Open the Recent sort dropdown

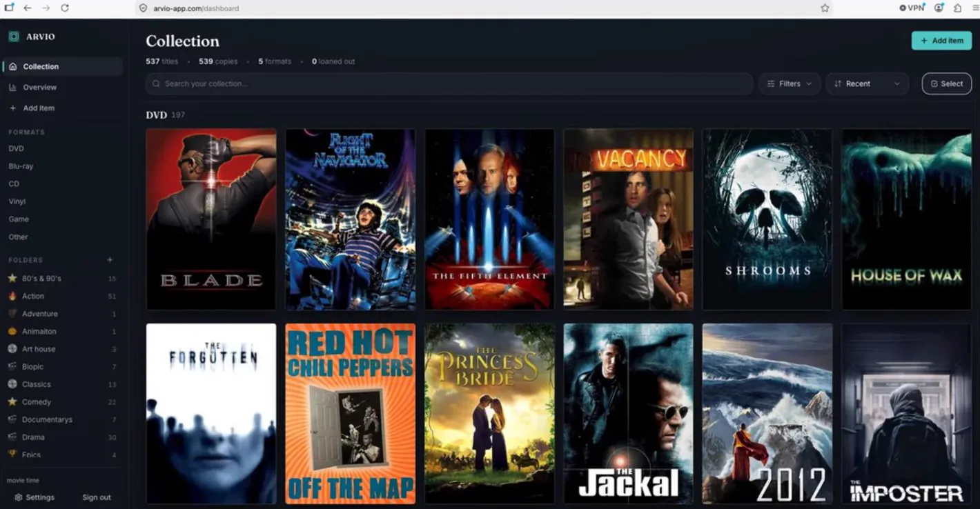tap(867, 83)
